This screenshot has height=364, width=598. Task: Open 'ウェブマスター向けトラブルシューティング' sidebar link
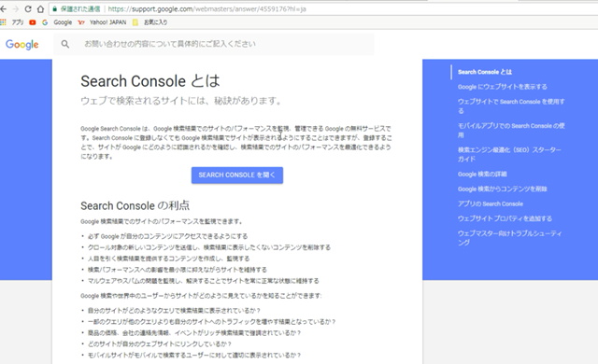coord(509,238)
